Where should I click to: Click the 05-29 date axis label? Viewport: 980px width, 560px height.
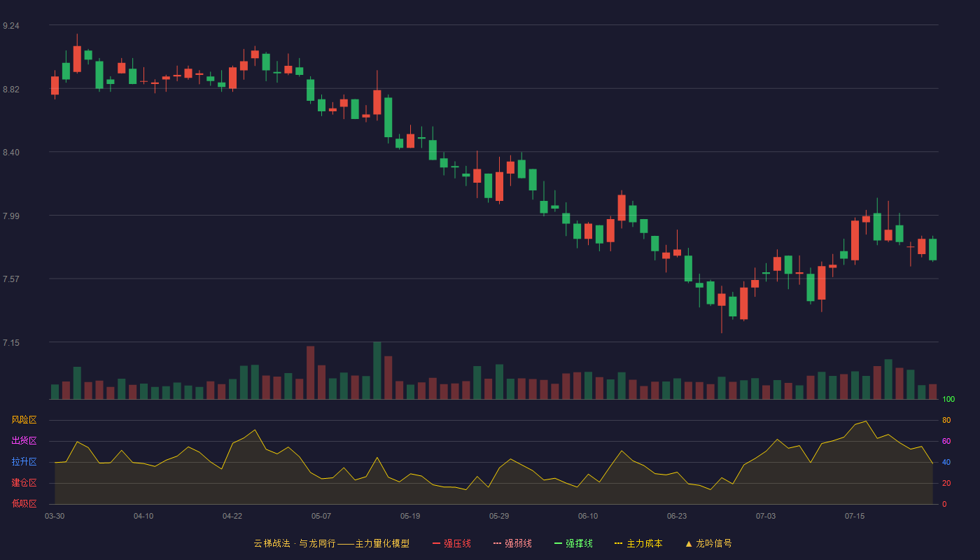[x=499, y=516]
